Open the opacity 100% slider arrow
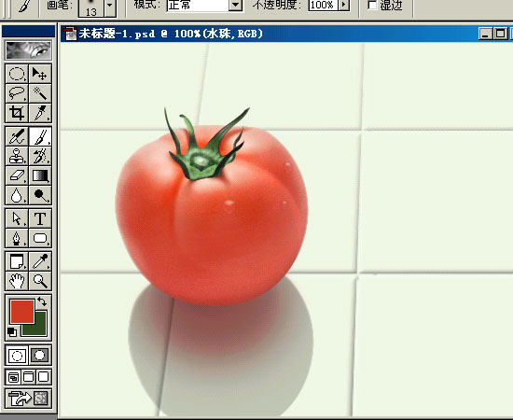 [x=343, y=5]
